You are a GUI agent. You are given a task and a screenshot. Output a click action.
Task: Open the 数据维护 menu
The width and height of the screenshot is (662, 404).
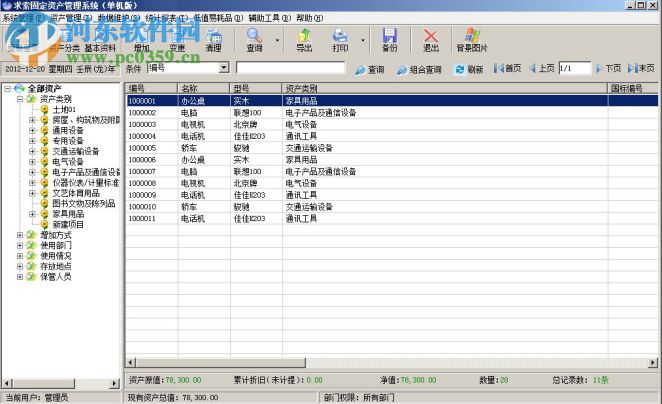pyautogui.click(x=119, y=18)
